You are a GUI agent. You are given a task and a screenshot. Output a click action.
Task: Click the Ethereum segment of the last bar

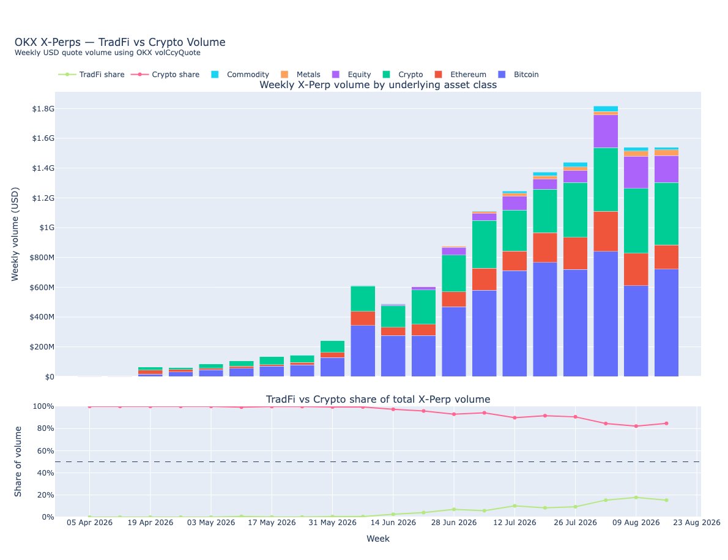pos(666,257)
